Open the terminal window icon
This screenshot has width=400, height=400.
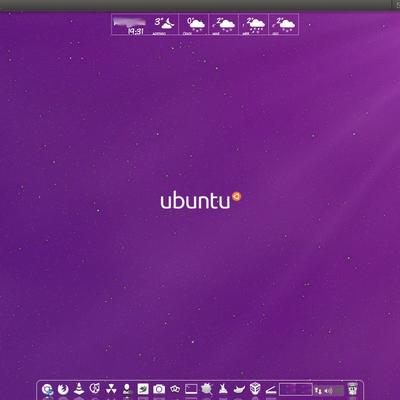click(191, 389)
